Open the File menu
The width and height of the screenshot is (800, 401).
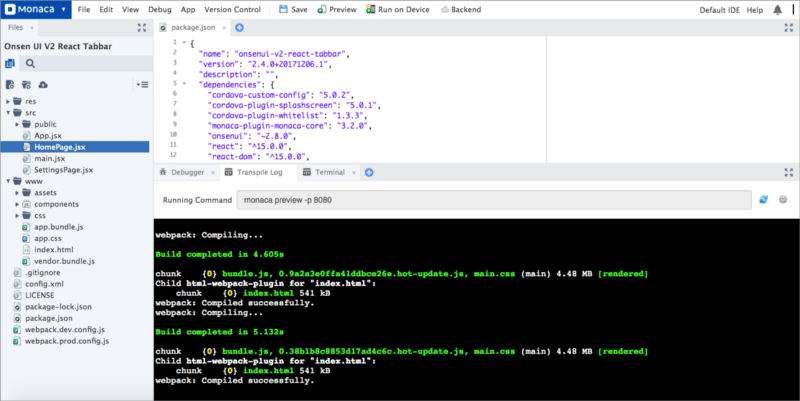(84, 10)
